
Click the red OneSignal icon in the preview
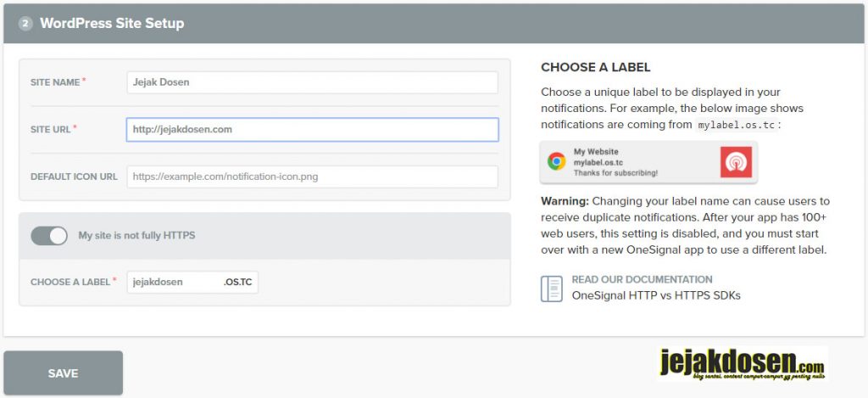[737, 162]
